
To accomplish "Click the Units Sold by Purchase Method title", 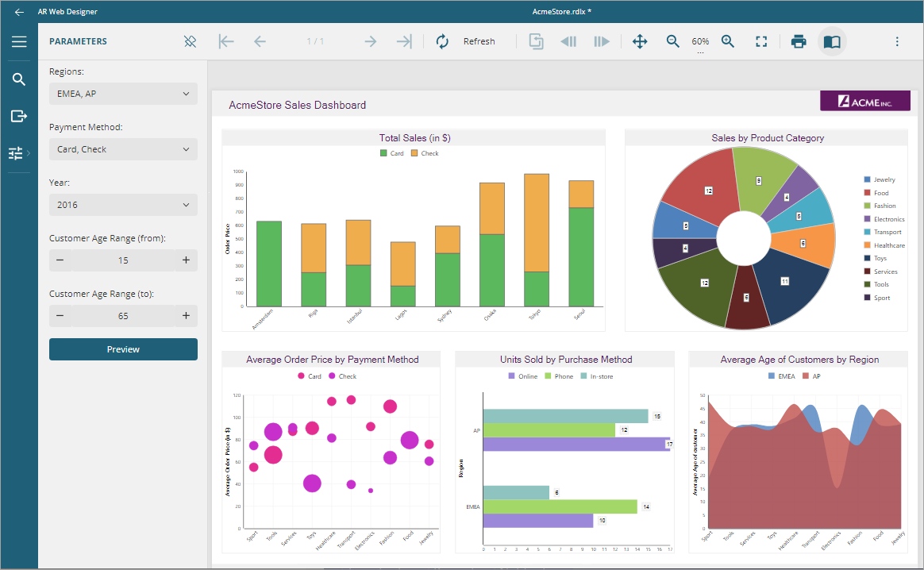I will pyautogui.click(x=566, y=360).
